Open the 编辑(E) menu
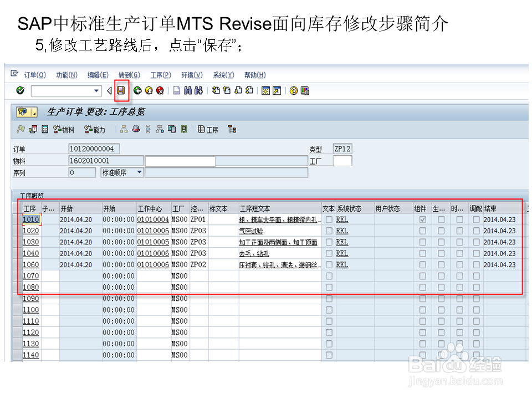This screenshot has width=532, height=399. 98,75
